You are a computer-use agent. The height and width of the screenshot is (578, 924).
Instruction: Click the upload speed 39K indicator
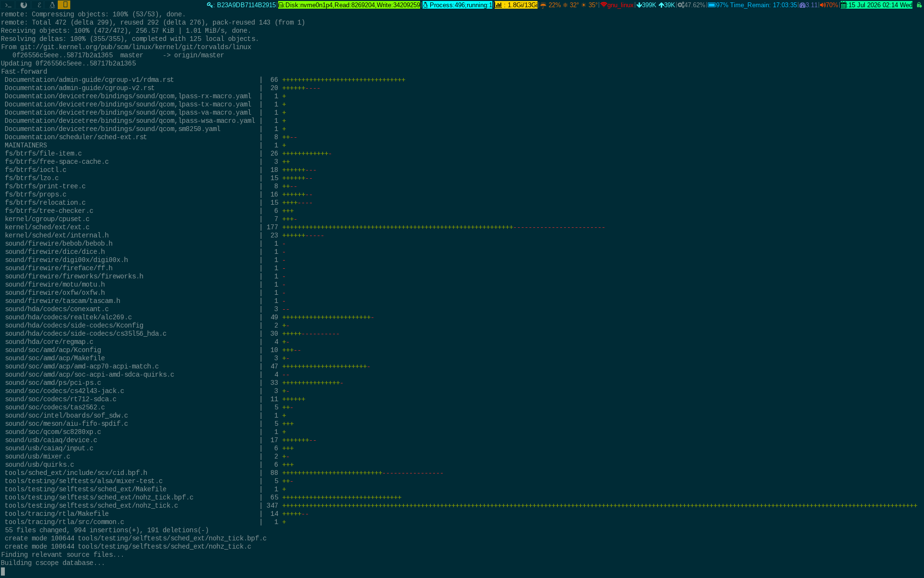tap(667, 5)
